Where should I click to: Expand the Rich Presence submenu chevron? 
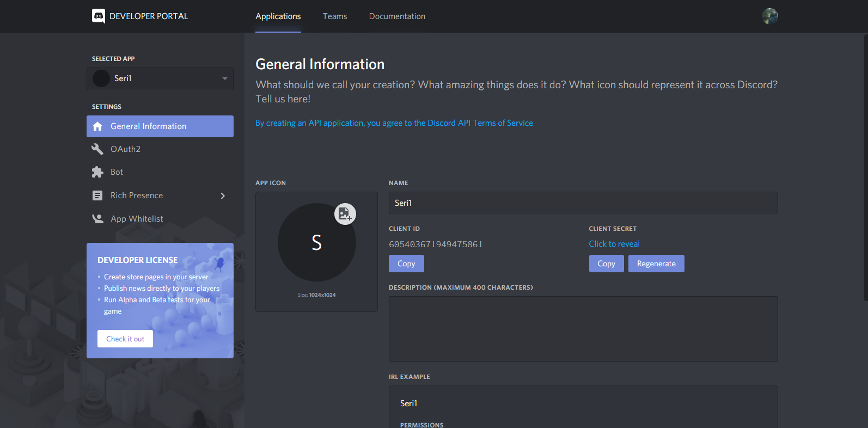[223, 195]
